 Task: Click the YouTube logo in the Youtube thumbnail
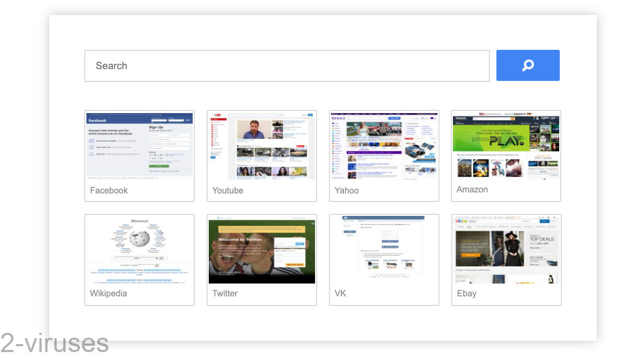(x=218, y=115)
